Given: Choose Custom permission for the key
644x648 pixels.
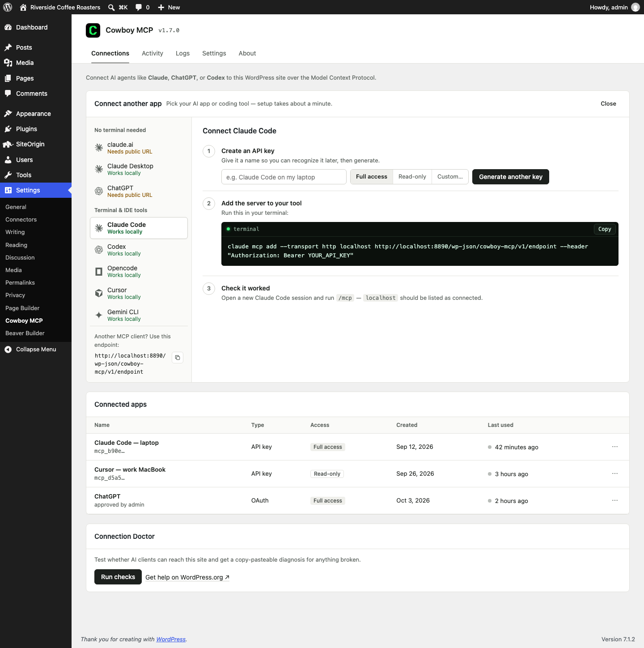Looking at the screenshot, I should click(450, 177).
